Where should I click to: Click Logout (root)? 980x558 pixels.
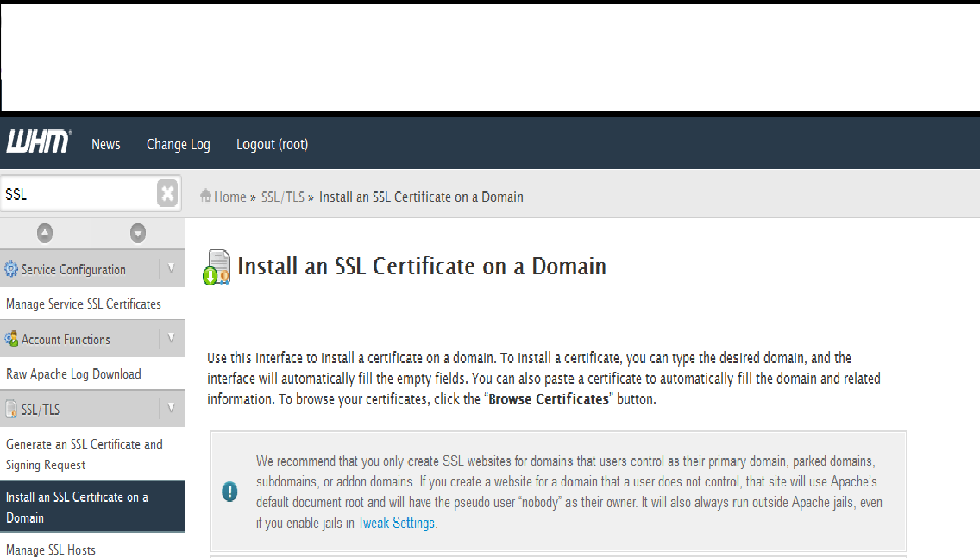(272, 144)
